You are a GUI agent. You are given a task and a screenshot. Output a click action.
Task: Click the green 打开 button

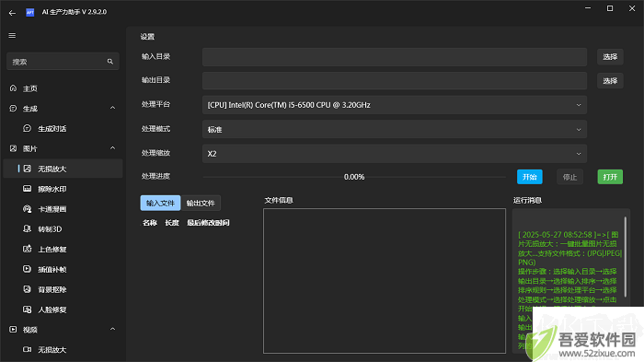tap(610, 177)
